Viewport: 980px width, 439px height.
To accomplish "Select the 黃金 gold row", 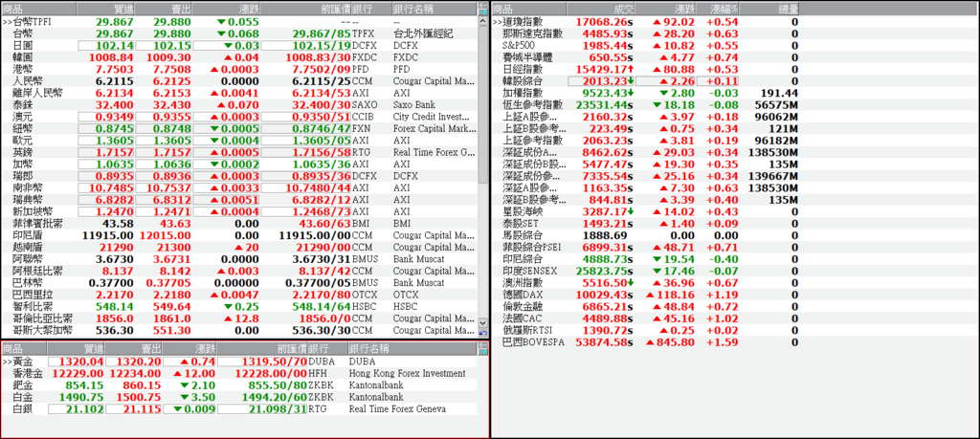I will [239, 362].
